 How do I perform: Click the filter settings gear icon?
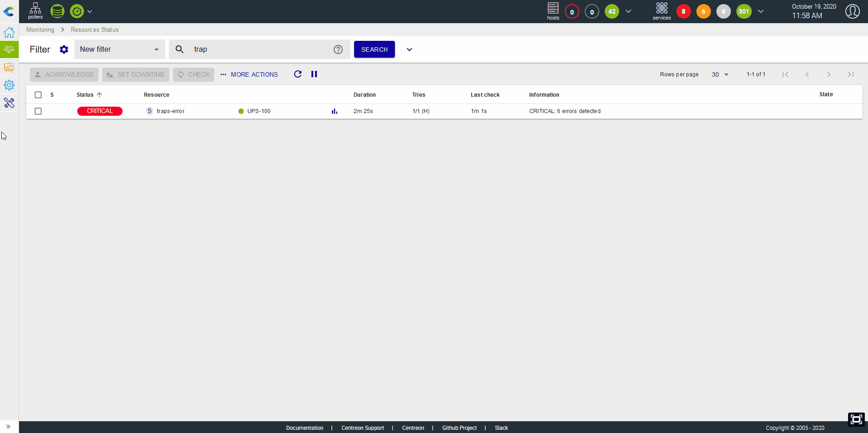coord(64,49)
